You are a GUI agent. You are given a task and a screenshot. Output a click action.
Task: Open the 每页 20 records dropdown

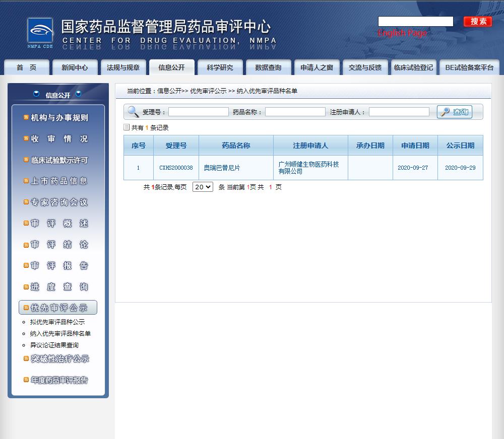[203, 187]
